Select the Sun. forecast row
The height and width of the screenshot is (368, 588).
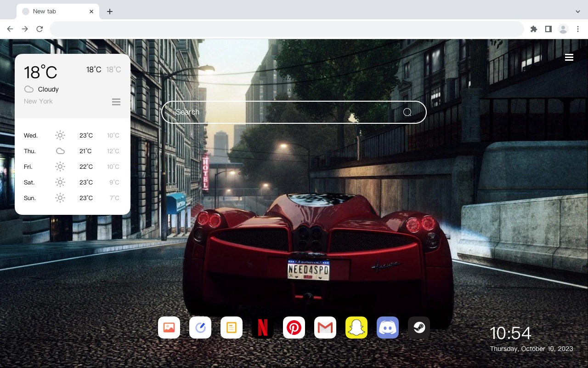(73, 198)
